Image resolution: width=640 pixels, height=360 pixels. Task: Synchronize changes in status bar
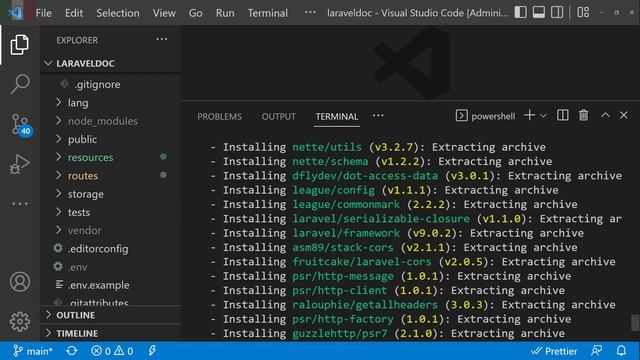(72, 351)
